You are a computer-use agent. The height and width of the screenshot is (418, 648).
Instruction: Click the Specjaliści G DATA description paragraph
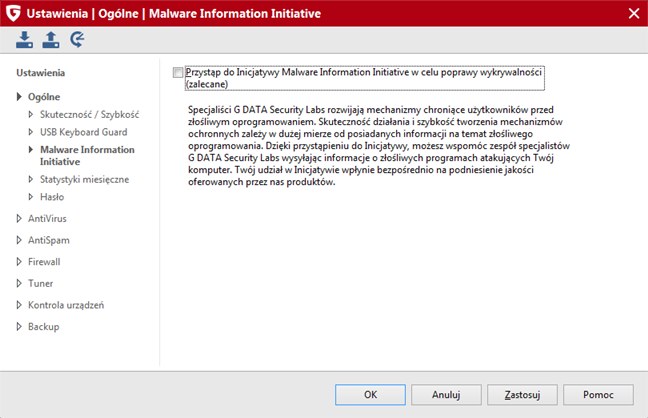(x=379, y=146)
